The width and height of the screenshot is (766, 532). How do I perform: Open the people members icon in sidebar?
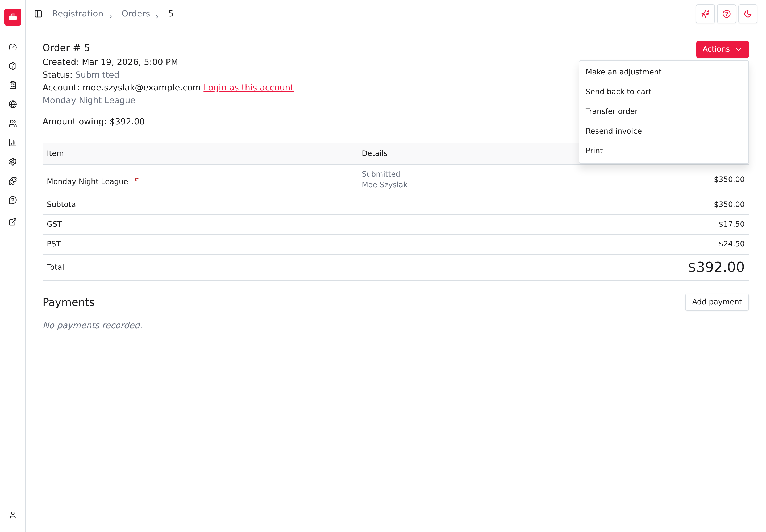point(13,124)
